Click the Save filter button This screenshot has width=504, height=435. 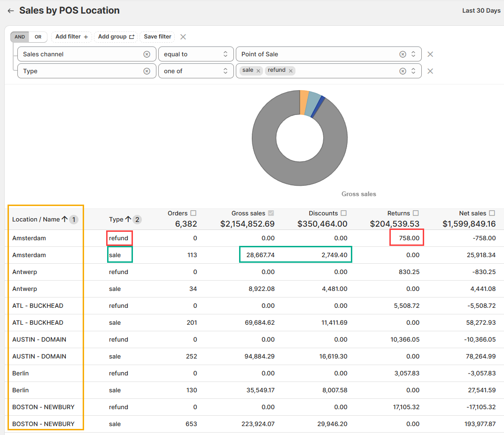coord(157,37)
